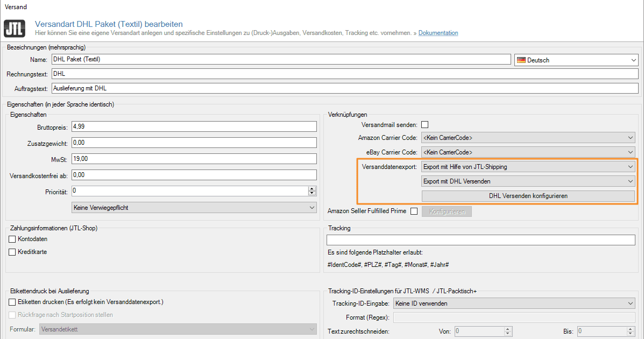Toggle the Versandmail senden checkbox
Screen dimensions: 644x339
424,124
